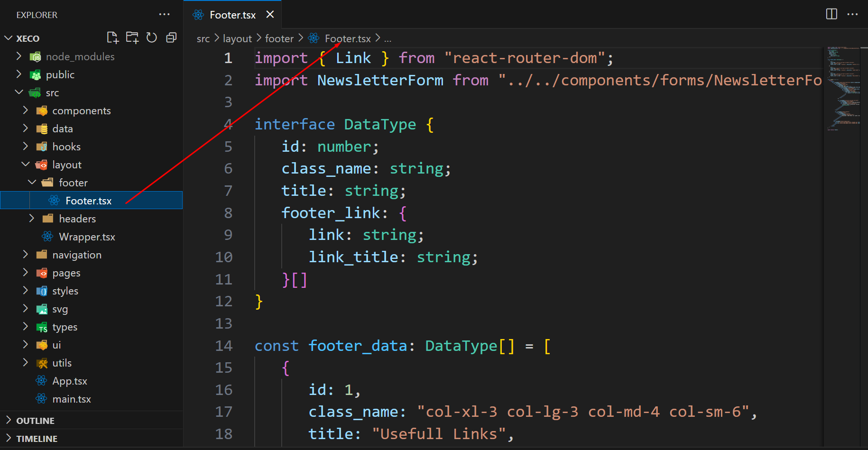
Task: Click the New File icon in Explorer
Action: [112, 38]
